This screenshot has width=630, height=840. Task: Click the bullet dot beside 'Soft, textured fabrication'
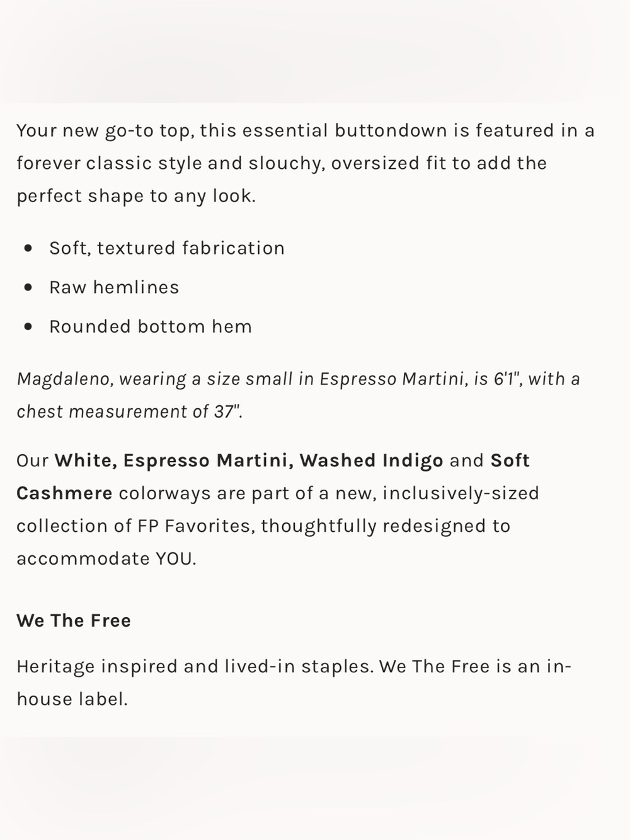click(x=28, y=248)
